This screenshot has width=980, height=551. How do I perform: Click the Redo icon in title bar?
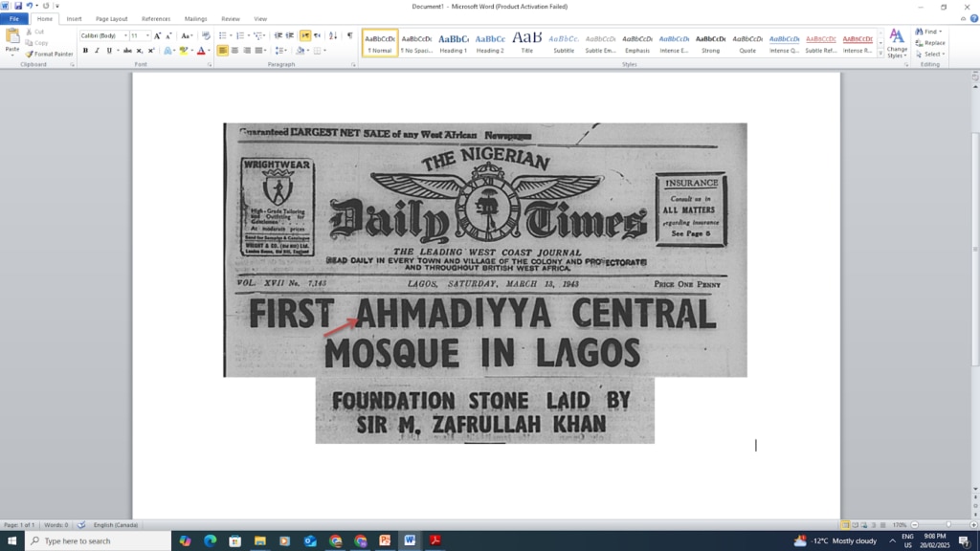(46, 6)
